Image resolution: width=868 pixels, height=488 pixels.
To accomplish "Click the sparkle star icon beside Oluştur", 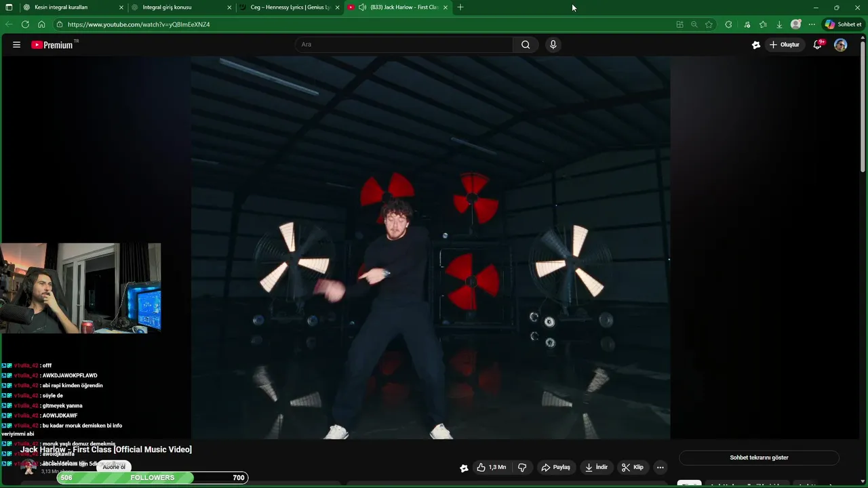I will tap(756, 45).
